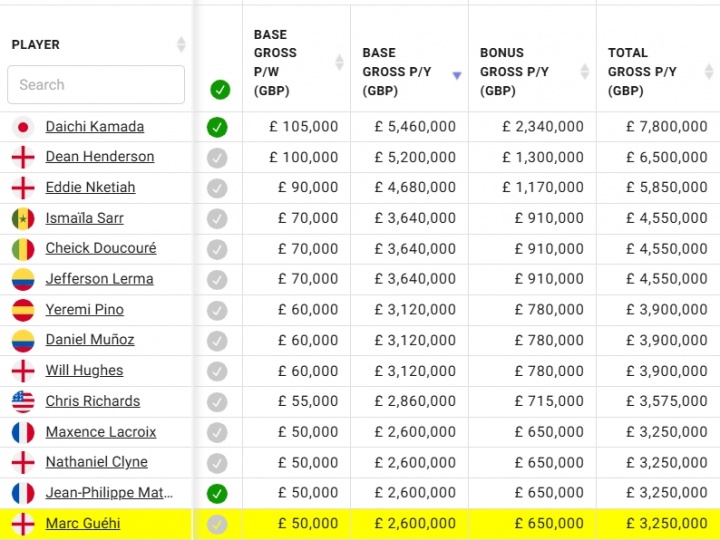
Task: Click Total Gross P/Y column header
Action: pyautogui.click(x=642, y=71)
